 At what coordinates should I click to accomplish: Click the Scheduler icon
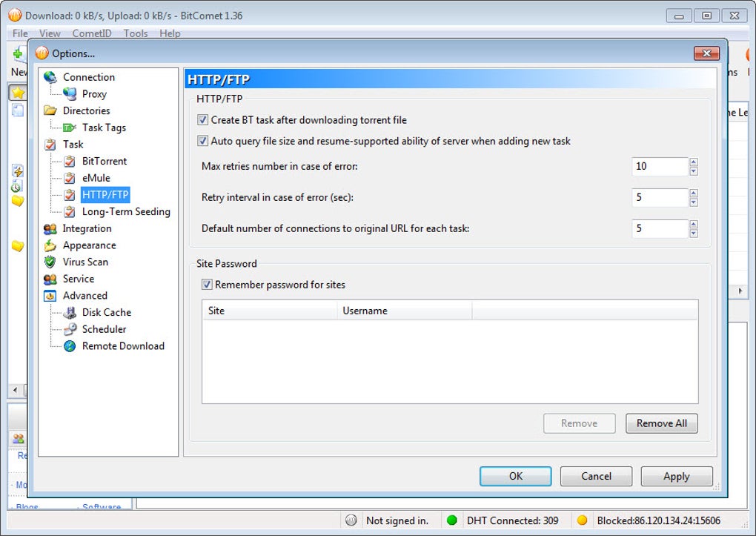pyautogui.click(x=70, y=329)
